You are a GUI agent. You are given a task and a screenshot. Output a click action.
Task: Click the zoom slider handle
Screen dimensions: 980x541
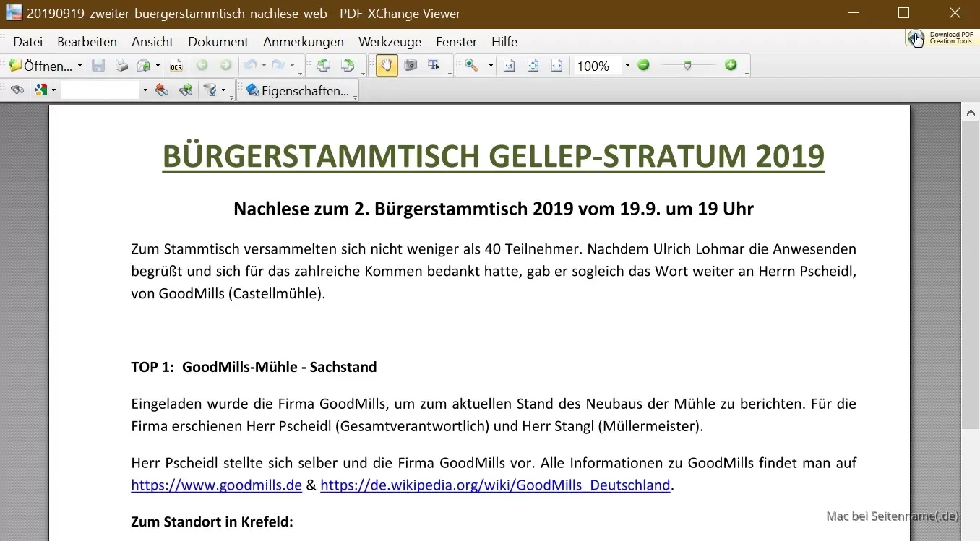pyautogui.click(x=687, y=66)
